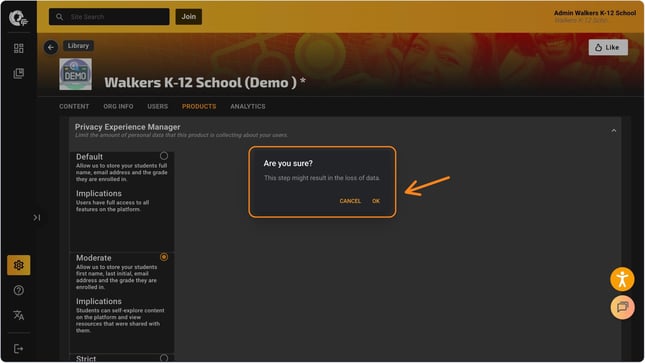Click the logout icon in sidebar
This screenshot has height=363, width=645.
click(19, 349)
